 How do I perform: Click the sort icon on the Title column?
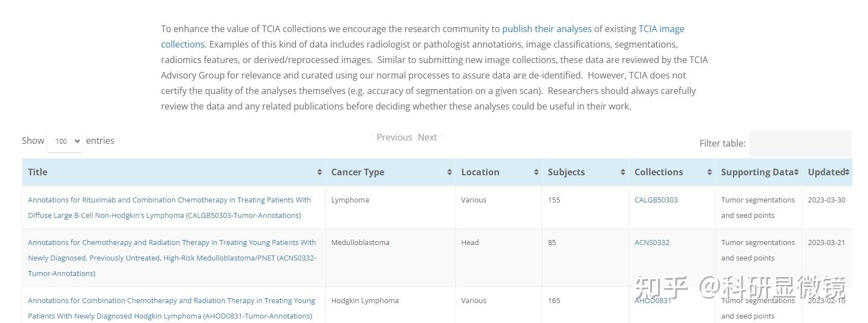(320, 172)
